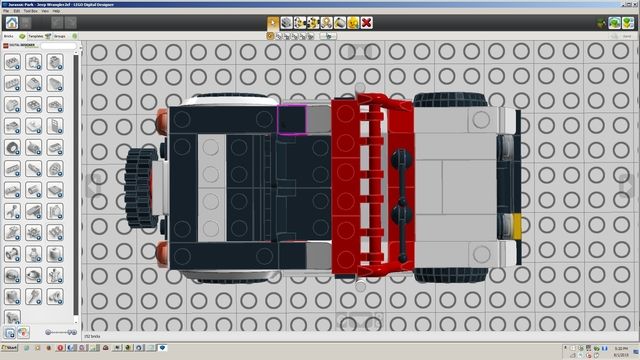Select the Selection arrow tool
Viewport: 640px width, 360px height.
click(273, 23)
